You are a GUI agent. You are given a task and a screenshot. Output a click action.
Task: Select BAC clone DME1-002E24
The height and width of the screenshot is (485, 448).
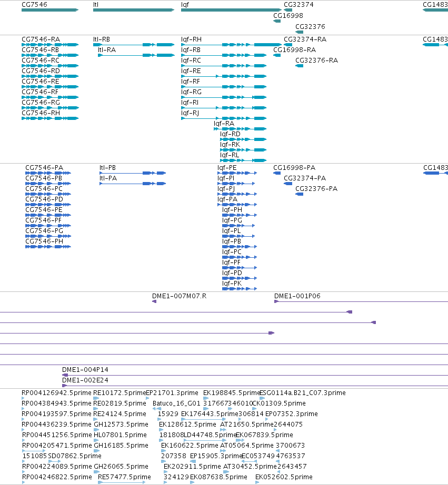[x=85, y=380]
